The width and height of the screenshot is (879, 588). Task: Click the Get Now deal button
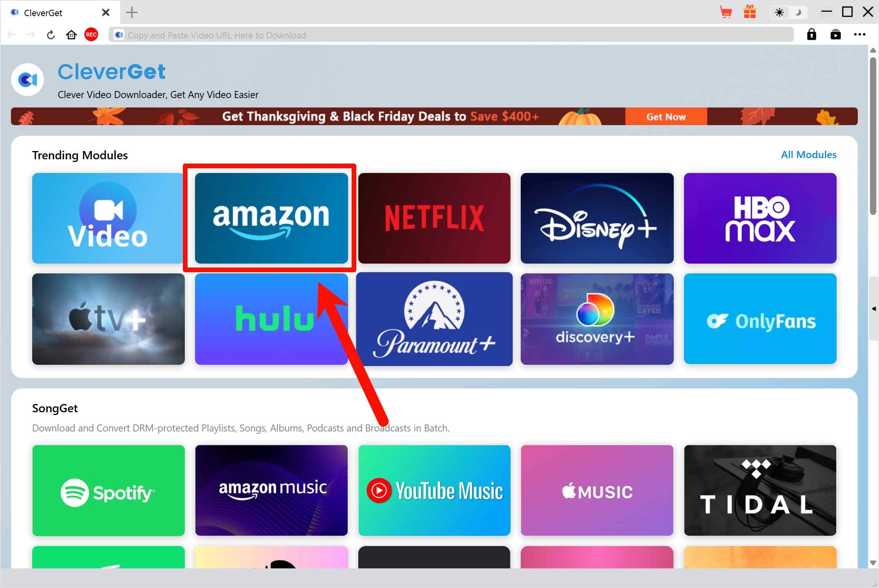666,117
